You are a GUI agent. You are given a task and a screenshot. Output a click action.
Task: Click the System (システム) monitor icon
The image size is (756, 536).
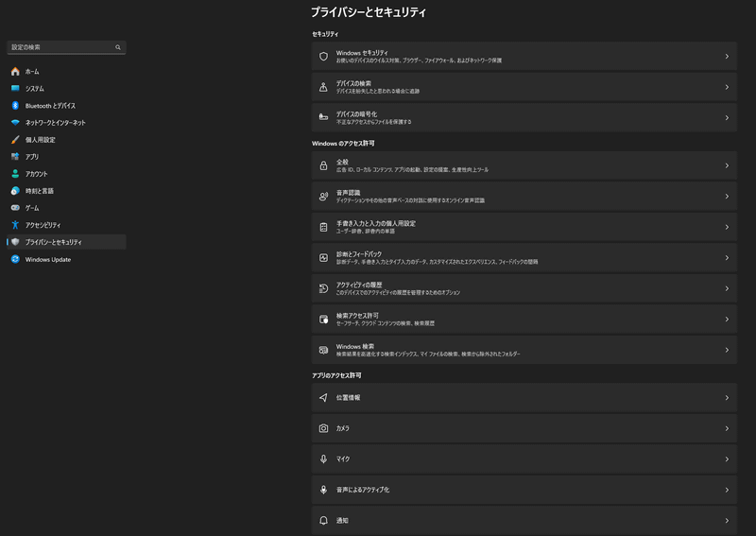pos(15,88)
